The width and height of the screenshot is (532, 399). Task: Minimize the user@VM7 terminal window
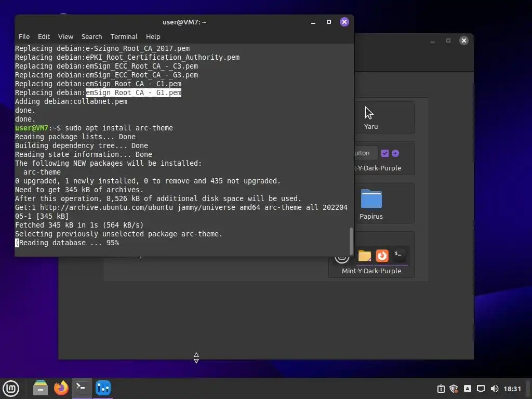313,22
